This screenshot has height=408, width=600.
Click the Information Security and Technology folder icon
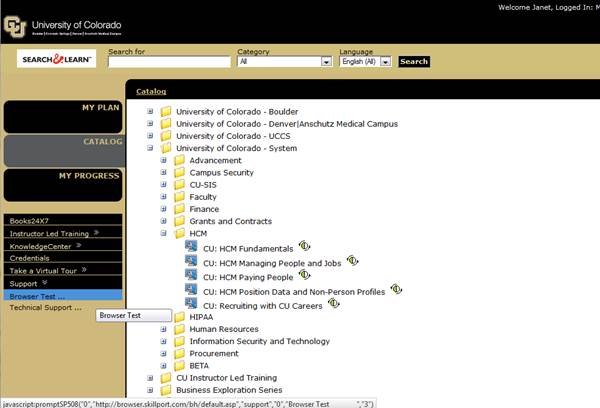[x=179, y=341]
